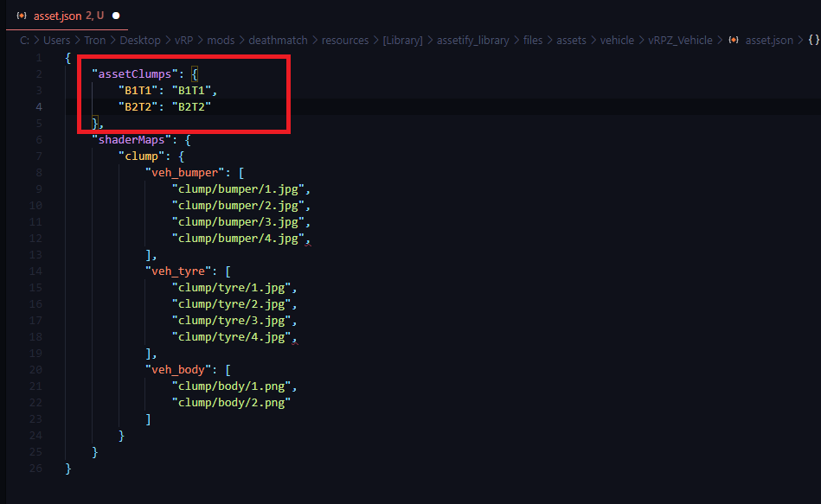Open the resources breadcrumb segment
This screenshot has height=504, width=821.
[x=345, y=41]
